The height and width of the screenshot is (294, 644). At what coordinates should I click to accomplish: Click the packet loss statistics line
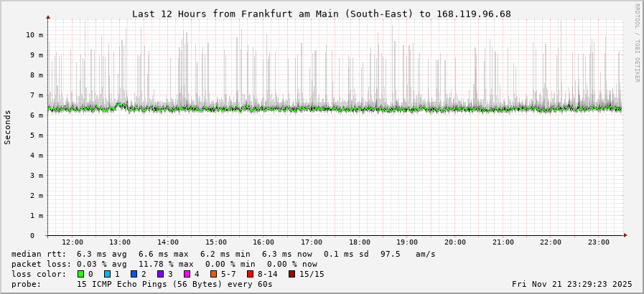coord(164,264)
